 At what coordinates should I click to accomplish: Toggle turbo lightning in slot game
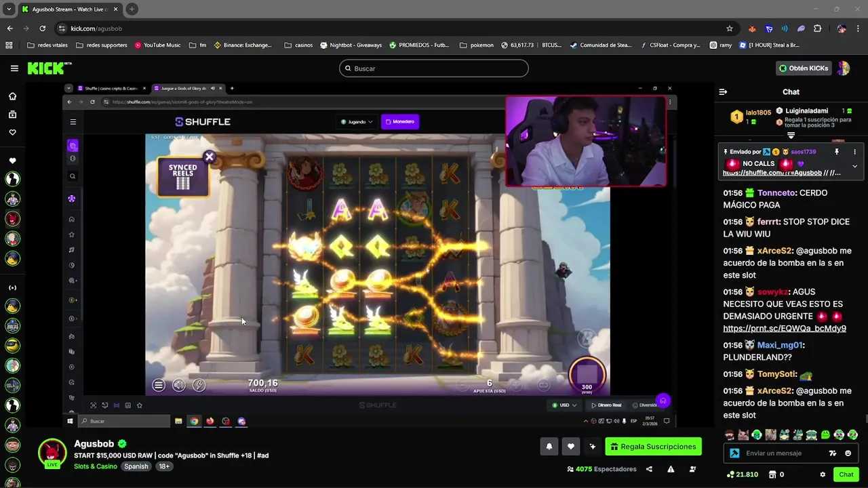coord(199,385)
